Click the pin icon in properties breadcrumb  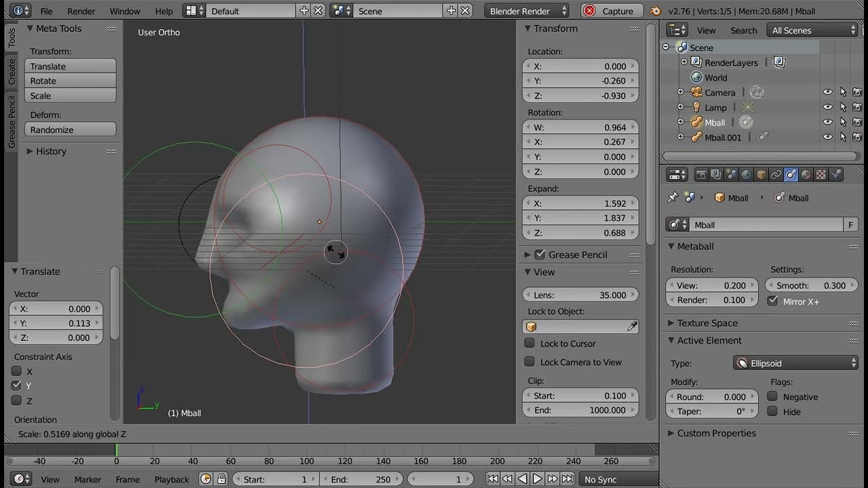click(x=673, y=197)
